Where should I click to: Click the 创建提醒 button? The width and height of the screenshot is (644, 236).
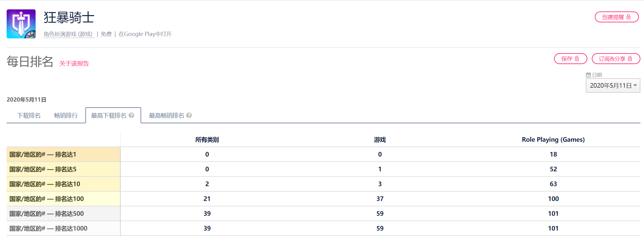[x=617, y=17]
